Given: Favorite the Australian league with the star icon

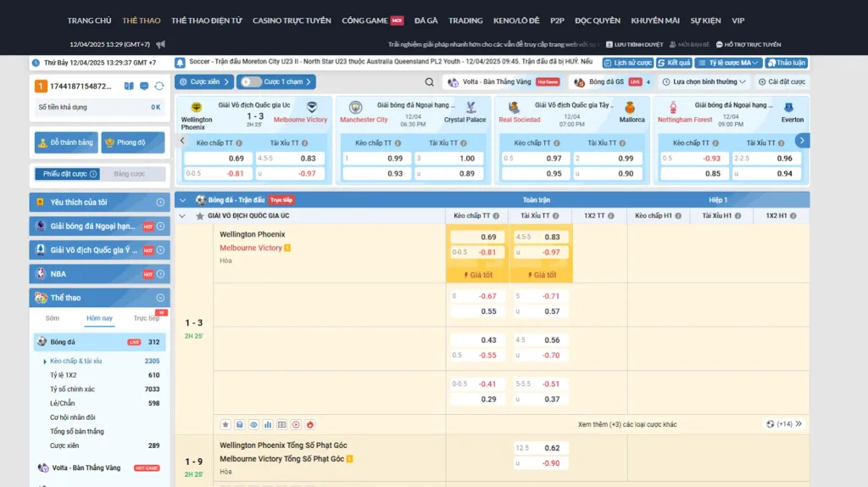Looking at the screenshot, I should pyautogui.click(x=200, y=216).
